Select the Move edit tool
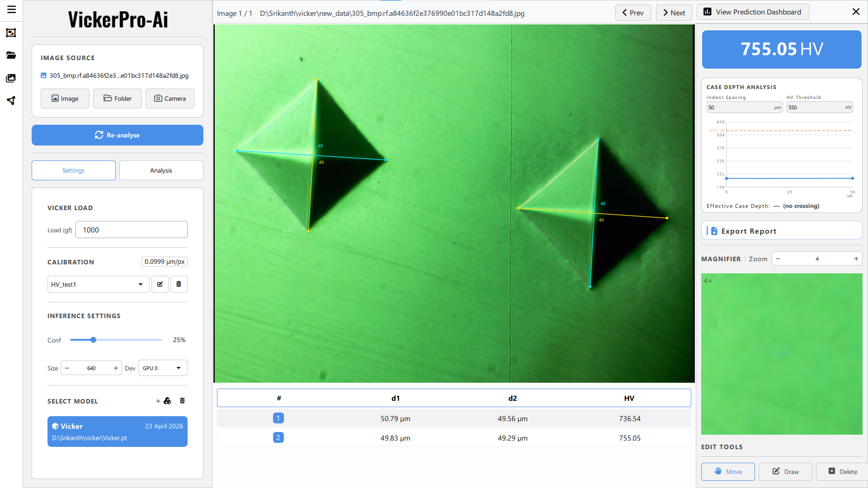The height and width of the screenshot is (488, 868). (728, 471)
